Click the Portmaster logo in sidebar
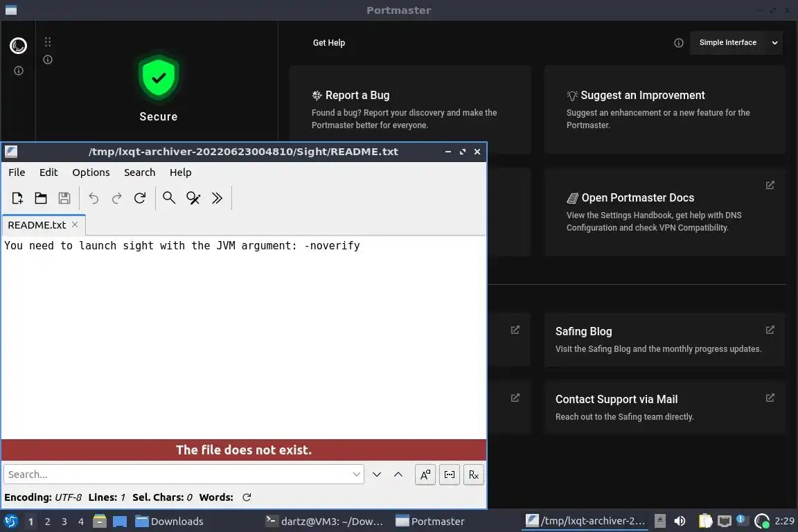Image resolution: width=798 pixels, height=532 pixels. point(18,46)
